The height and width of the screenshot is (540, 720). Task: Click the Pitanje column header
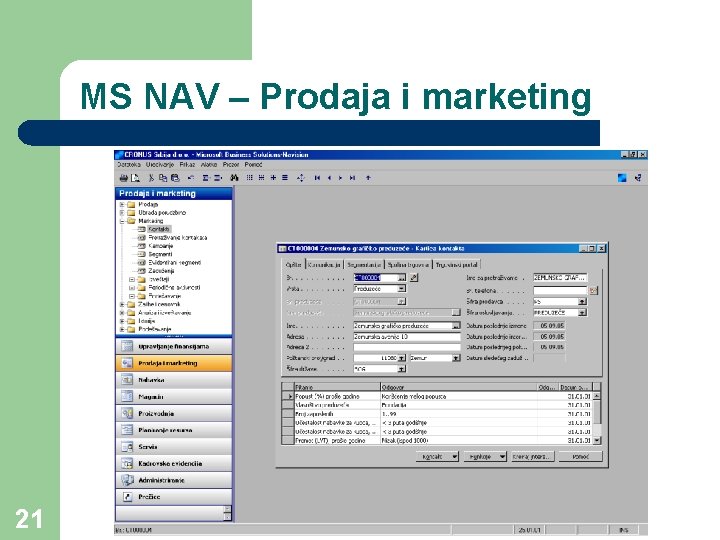click(337, 387)
